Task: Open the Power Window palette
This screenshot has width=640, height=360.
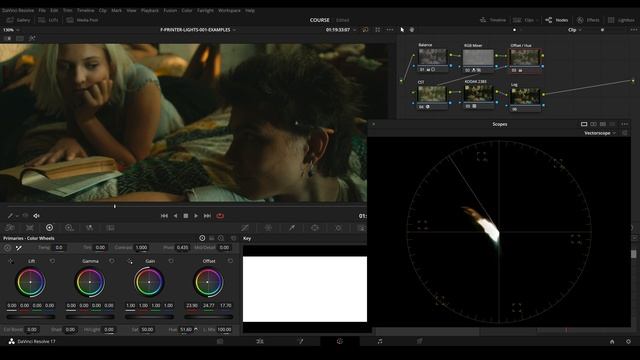Action: tap(315, 228)
